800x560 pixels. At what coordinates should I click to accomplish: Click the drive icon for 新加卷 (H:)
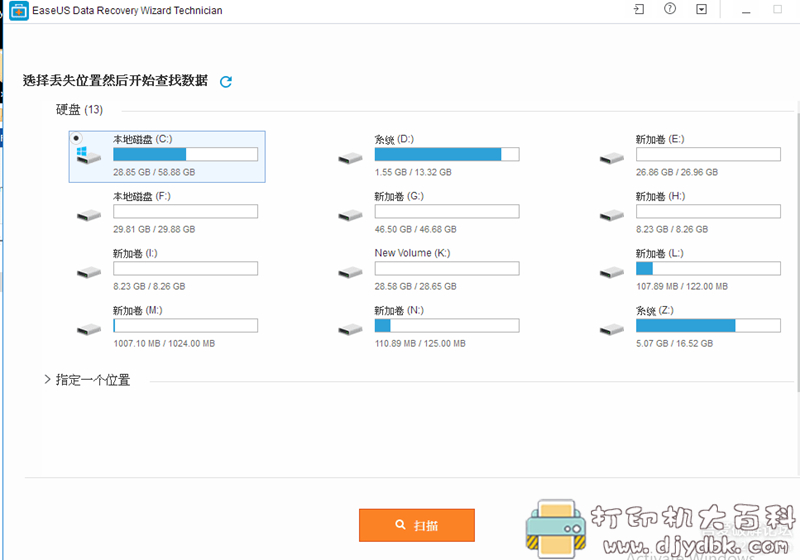(612, 216)
